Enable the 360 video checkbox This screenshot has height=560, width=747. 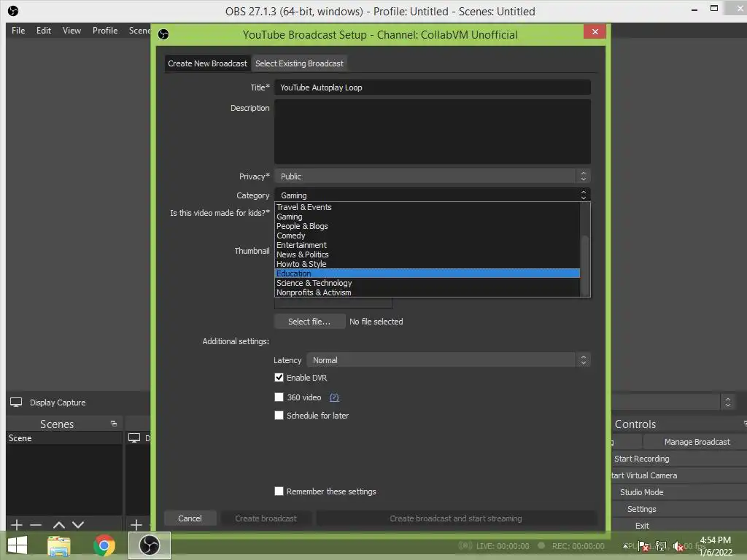coord(279,397)
